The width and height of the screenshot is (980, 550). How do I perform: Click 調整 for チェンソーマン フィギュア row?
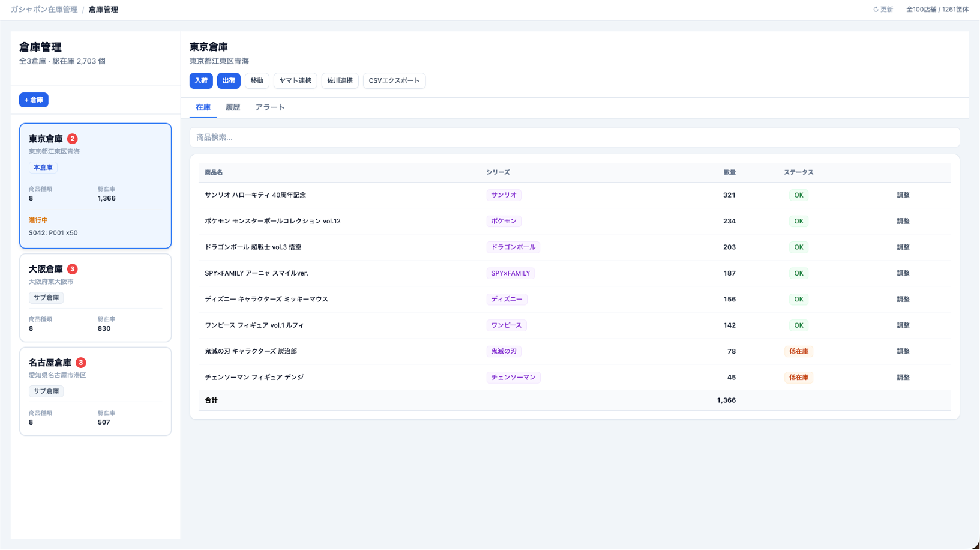903,378
